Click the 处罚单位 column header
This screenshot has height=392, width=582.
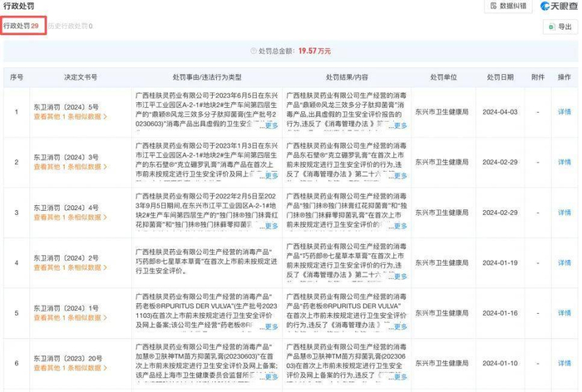click(443, 77)
